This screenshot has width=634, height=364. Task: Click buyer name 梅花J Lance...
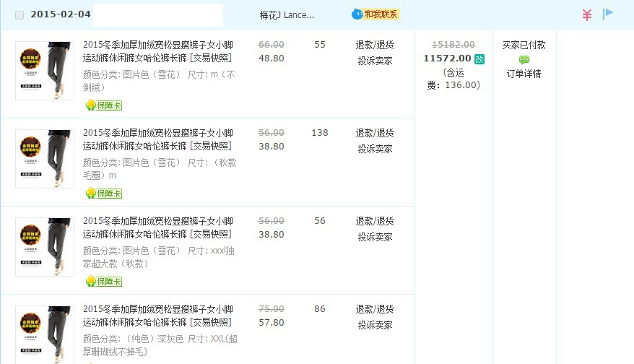click(287, 15)
